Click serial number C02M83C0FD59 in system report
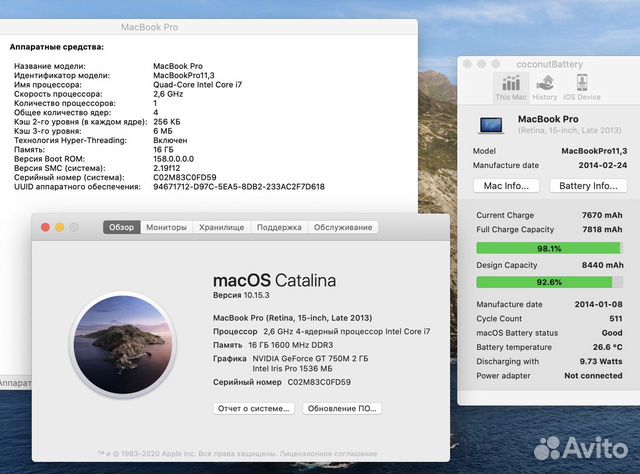640x474 pixels. [185, 178]
